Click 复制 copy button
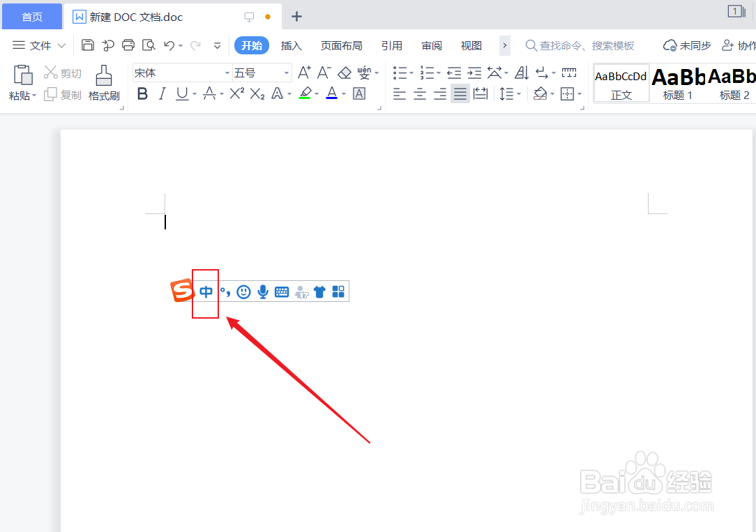The image size is (756, 532). (63, 94)
